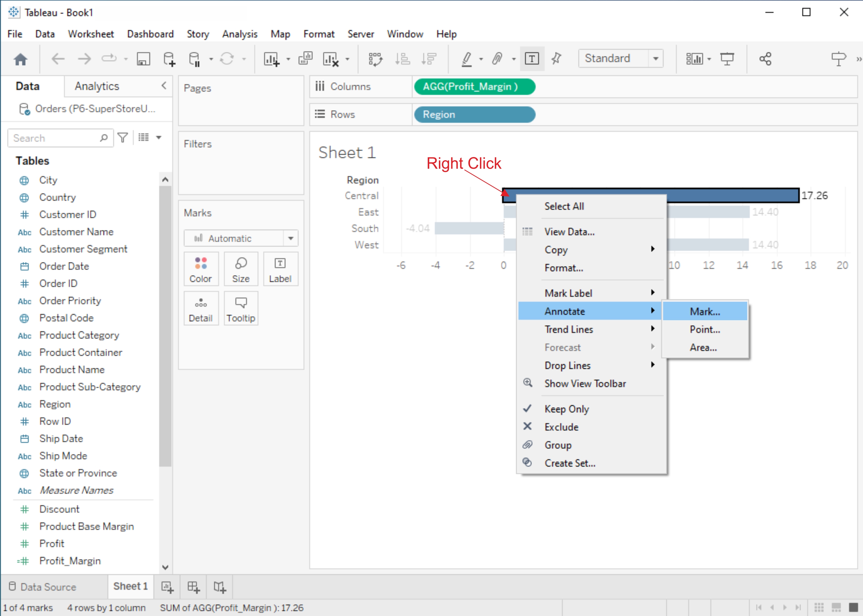Choose Mark... in the Annotate submenu
This screenshot has height=616, width=863.
click(705, 311)
